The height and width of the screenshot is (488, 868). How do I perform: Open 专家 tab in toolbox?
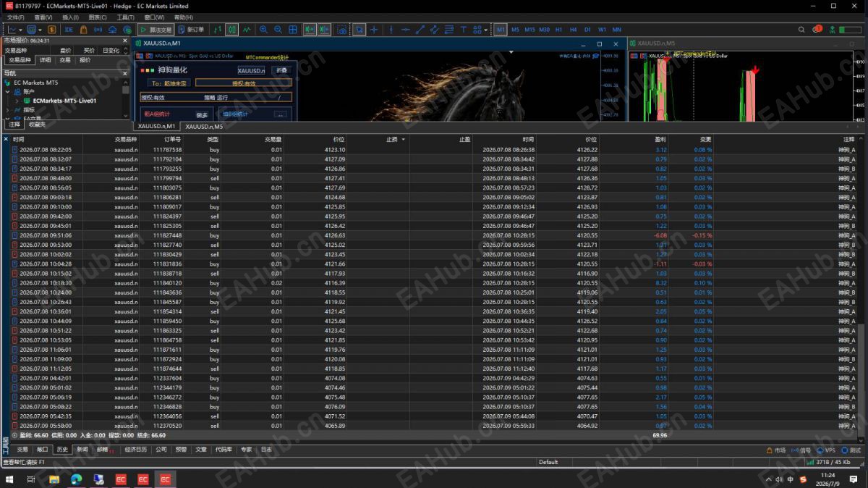pos(246,450)
